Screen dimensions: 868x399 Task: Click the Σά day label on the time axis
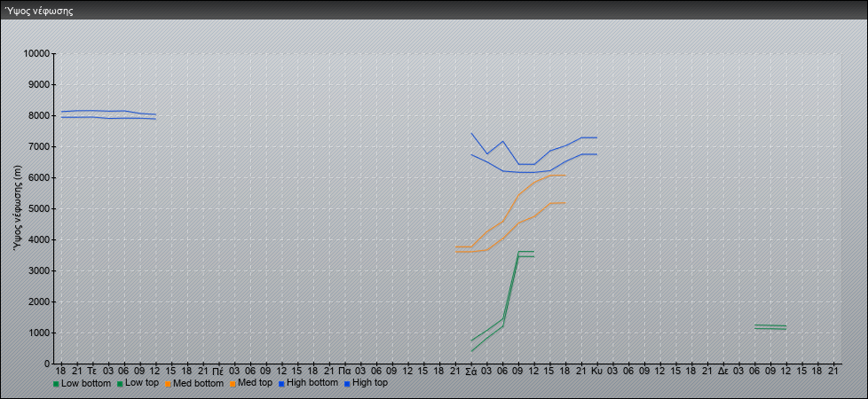[x=471, y=371]
